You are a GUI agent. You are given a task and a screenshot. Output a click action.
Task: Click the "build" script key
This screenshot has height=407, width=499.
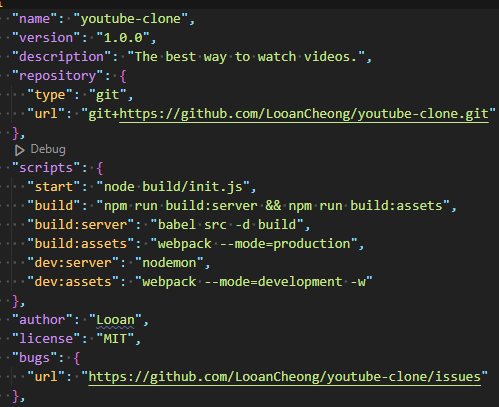coord(54,206)
